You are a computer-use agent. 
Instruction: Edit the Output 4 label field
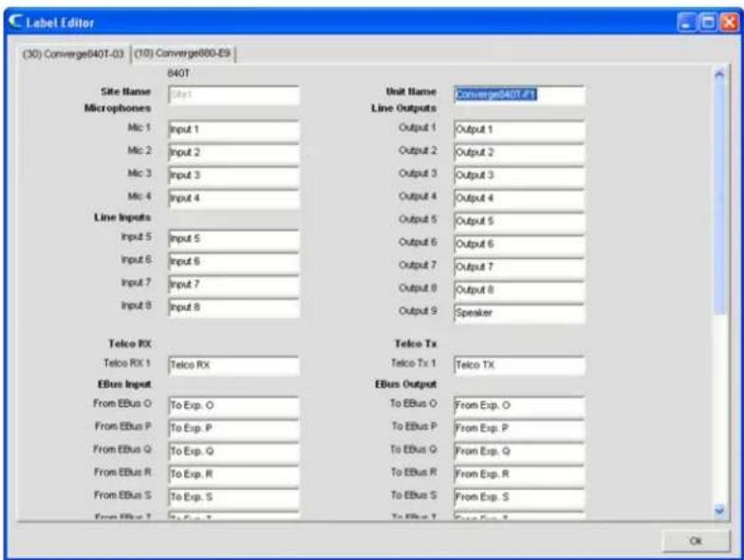[519, 198]
